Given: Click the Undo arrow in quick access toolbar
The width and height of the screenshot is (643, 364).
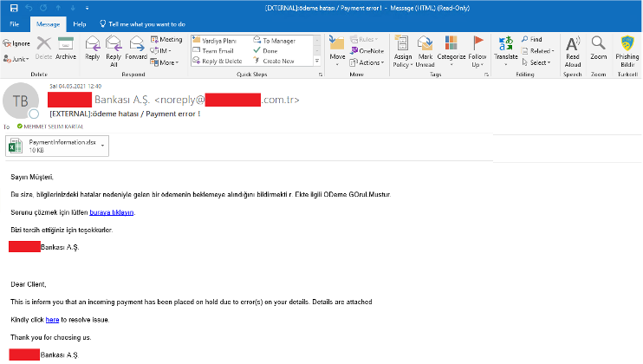Looking at the screenshot, I should (29, 8).
